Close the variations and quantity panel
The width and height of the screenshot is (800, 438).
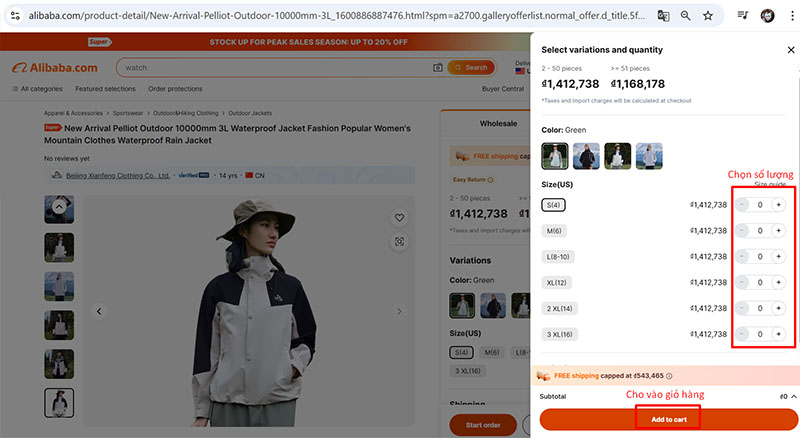(791, 50)
